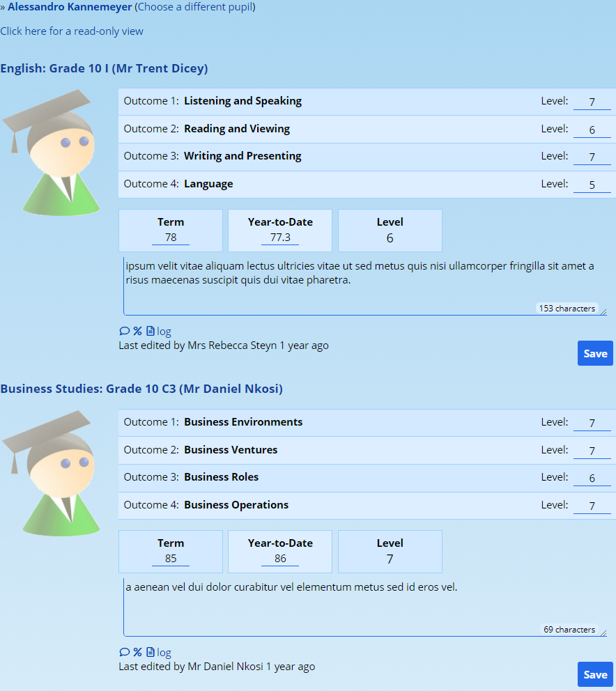
Task: Edit the Business Roles level field
Action: pyautogui.click(x=592, y=478)
